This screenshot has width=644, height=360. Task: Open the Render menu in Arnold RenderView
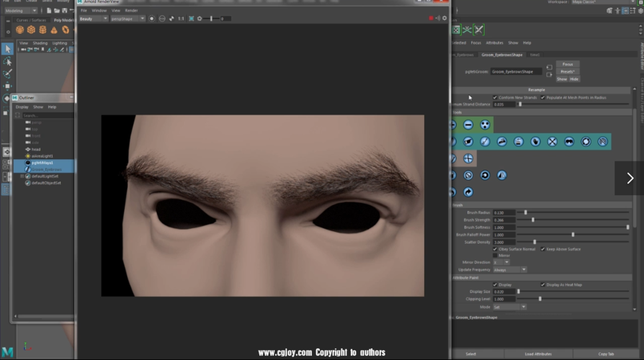pyautogui.click(x=131, y=10)
